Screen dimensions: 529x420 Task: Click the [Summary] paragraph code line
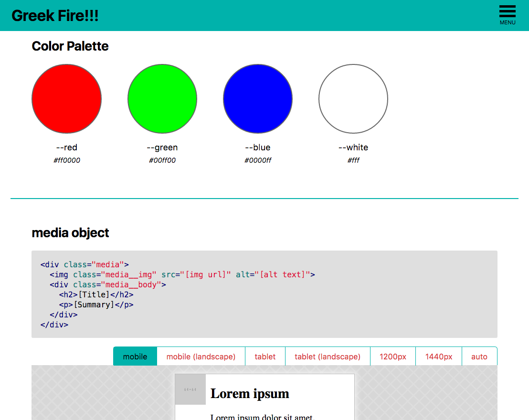(96, 304)
